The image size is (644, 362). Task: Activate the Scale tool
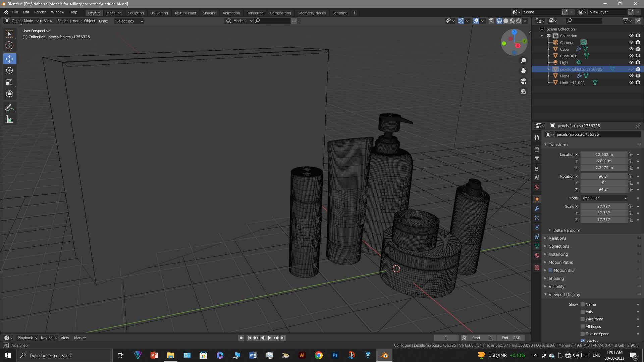9,82
